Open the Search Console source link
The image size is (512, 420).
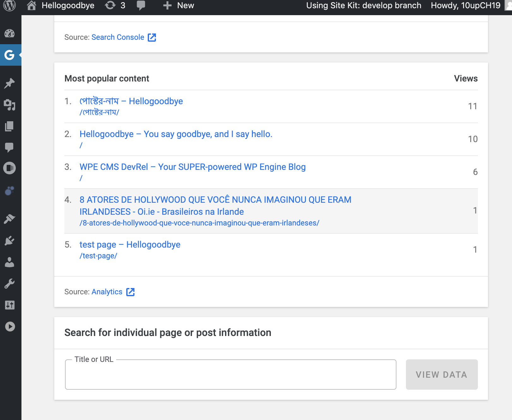point(117,37)
